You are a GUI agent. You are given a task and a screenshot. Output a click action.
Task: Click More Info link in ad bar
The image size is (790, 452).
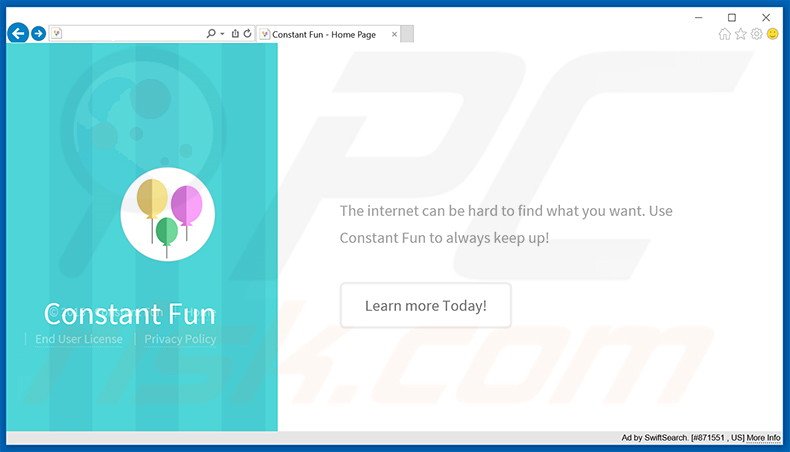[x=763, y=438]
